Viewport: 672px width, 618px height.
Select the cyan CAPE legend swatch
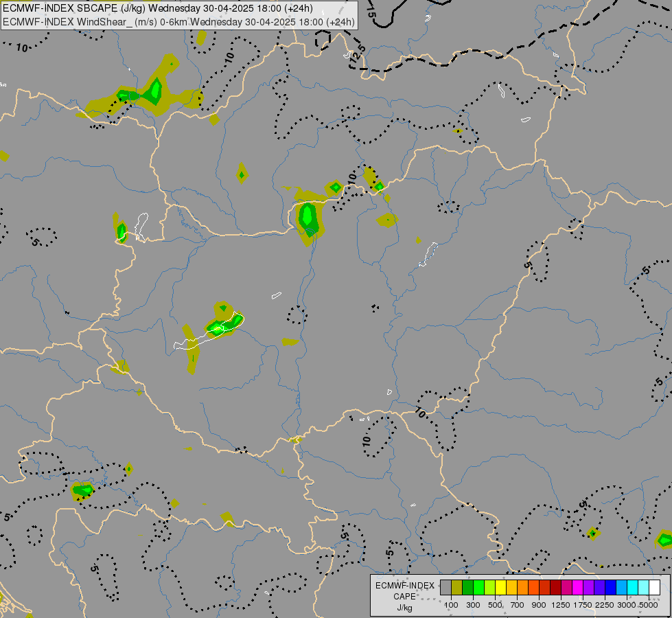click(x=632, y=588)
